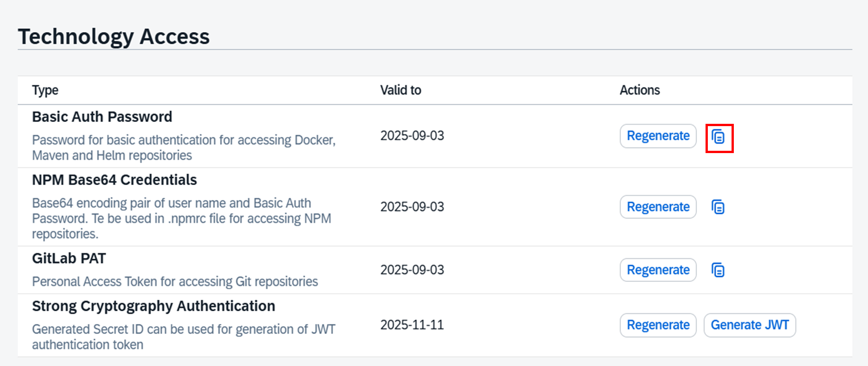This screenshot has height=366, width=868.
Task: Select the Actions column header
Action: [x=639, y=90]
